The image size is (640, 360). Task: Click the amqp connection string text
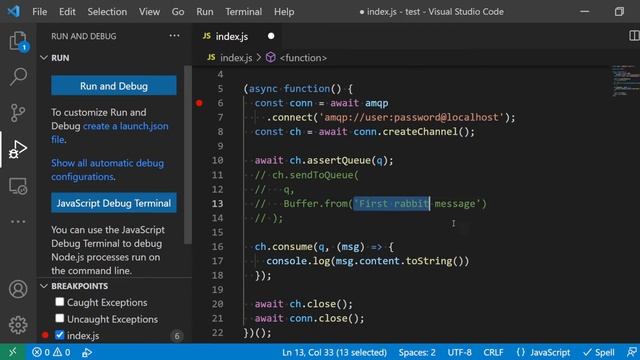pos(412,117)
